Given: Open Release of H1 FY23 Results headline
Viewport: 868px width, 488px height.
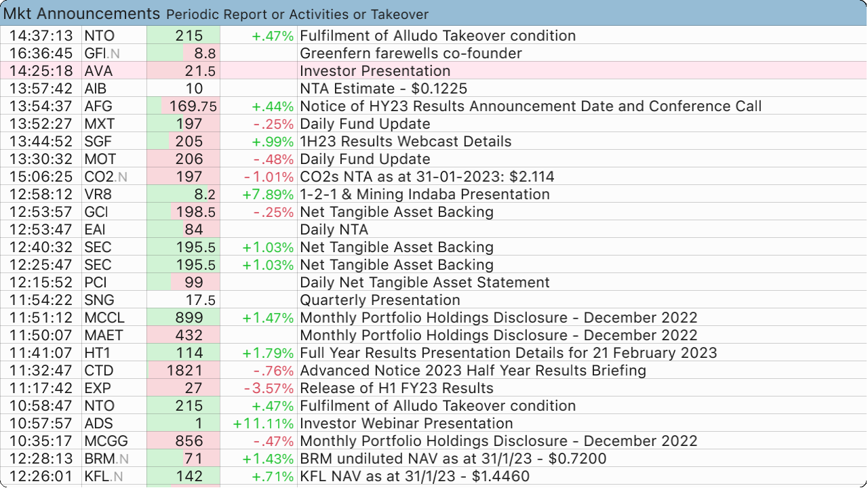Looking at the screenshot, I should pyautogui.click(x=397, y=388).
